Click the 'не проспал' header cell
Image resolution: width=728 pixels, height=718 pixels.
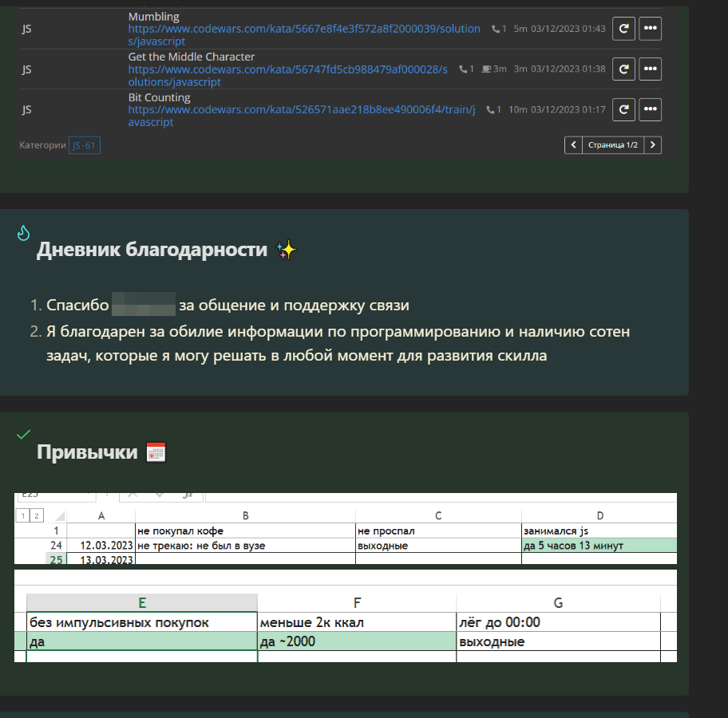coord(438,531)
